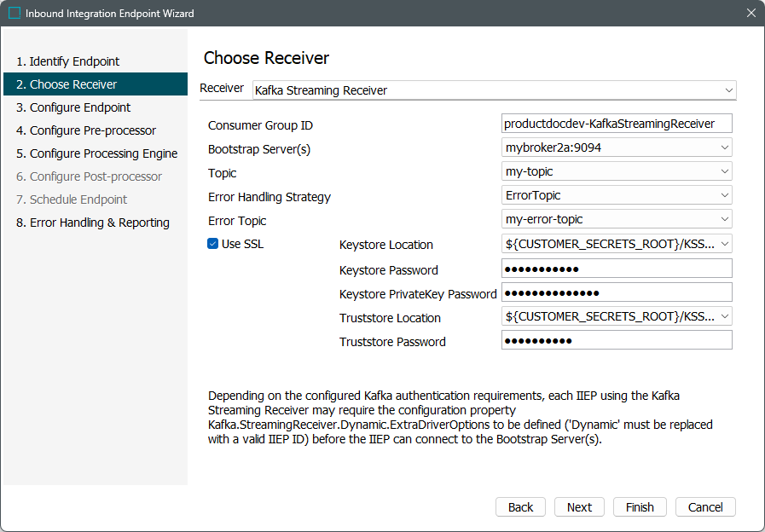The height and width of the screenshot is (532, 765).
Task: Uncheck the Use SSL checkbox
Action: pyautogui.click(x=213, y=244)
